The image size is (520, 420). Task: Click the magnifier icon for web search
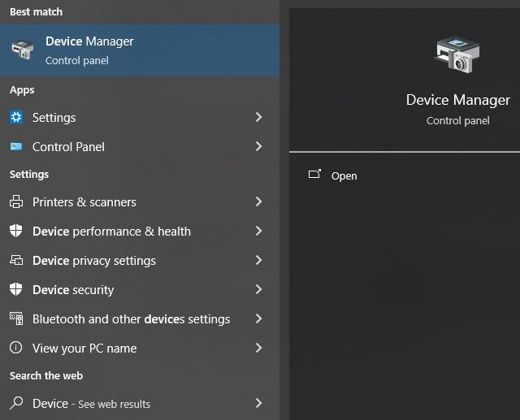16,403
